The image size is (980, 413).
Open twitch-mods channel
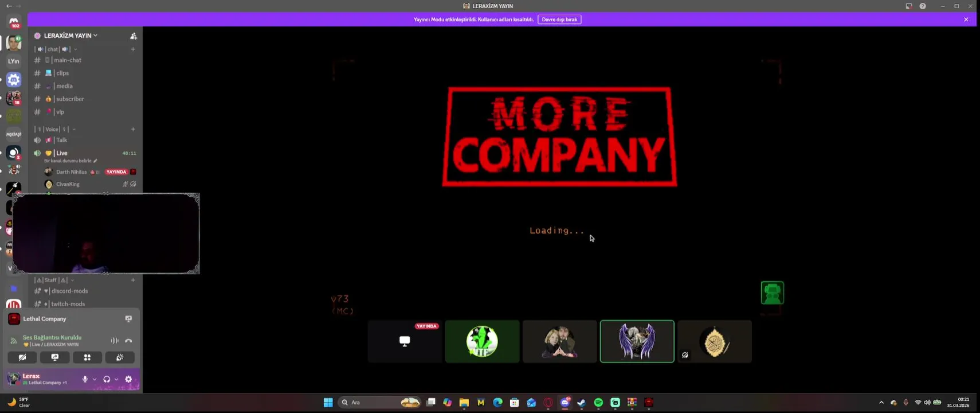(85, 304)
